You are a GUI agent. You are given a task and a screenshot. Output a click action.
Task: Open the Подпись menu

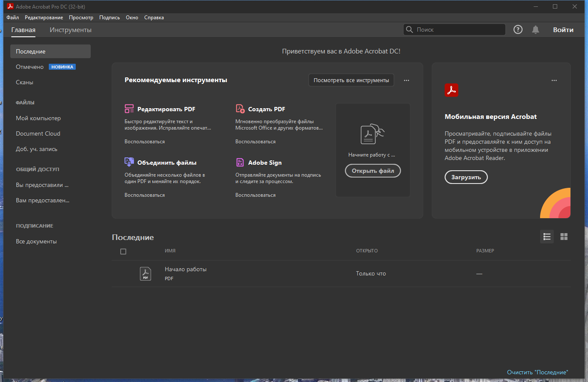pyautogui.click(x=110, y=18)
